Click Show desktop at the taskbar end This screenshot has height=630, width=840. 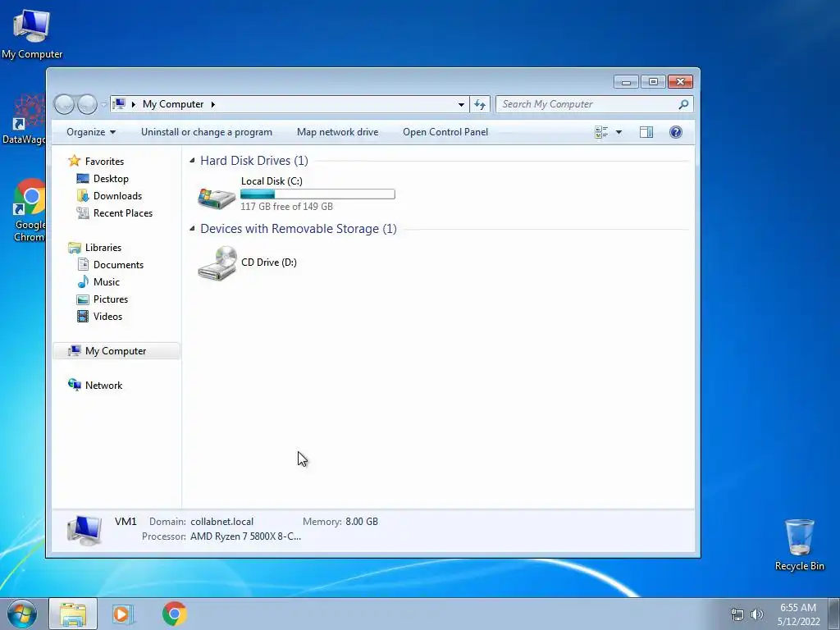[x=834, y=614]
